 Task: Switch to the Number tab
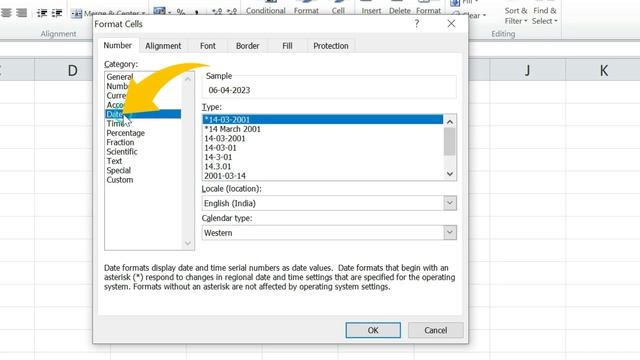(118, 45)
